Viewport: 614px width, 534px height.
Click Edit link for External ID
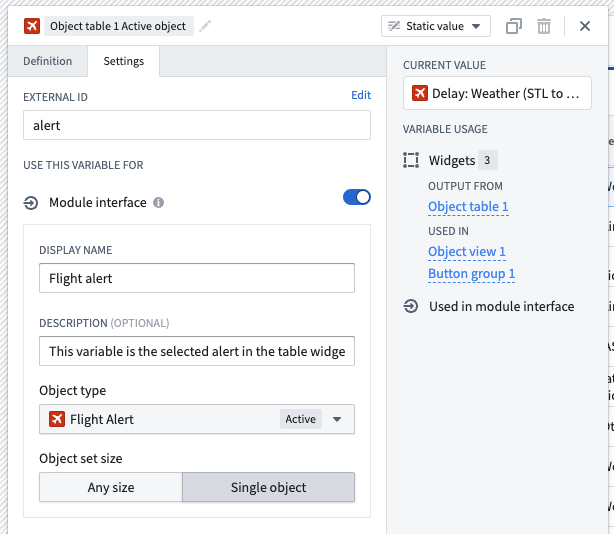361,95
